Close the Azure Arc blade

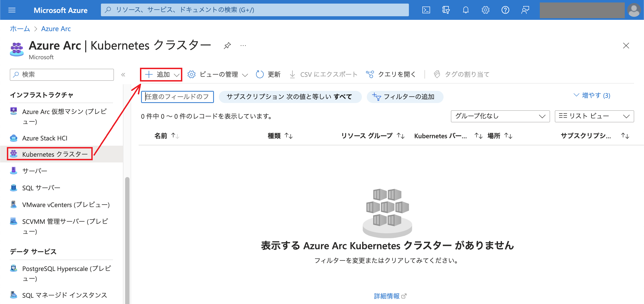[x=626, y=45]
